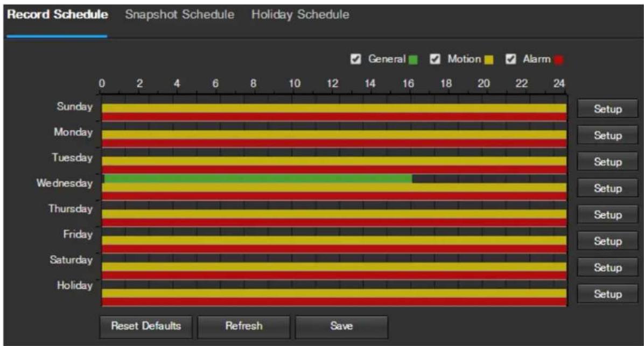Image resolution: width=644 pixels, height=346 pixels.
Task: Click Friday's red Alarm bar
Action: [x=334, y=249]
